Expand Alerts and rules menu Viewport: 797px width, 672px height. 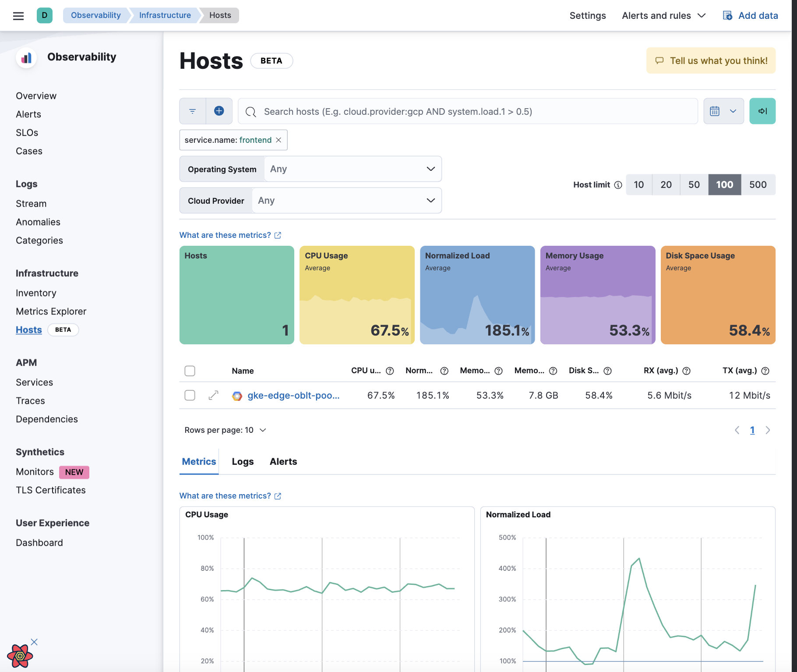664,16
